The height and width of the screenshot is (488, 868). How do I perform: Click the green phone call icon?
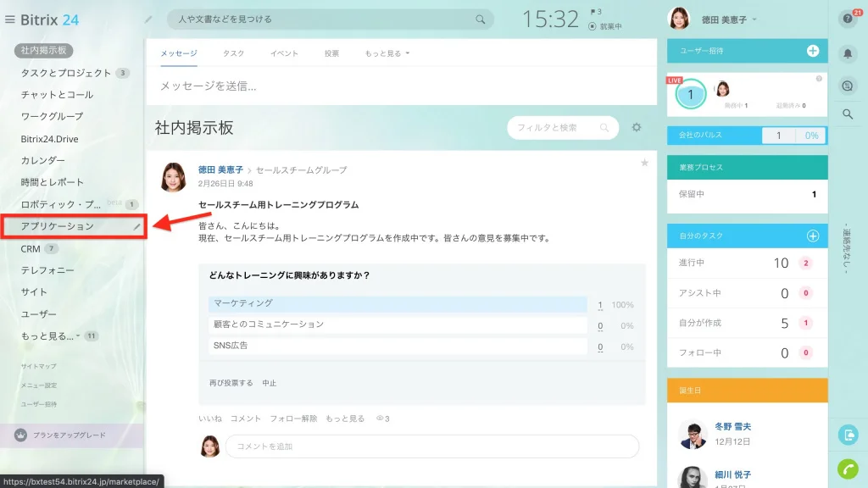[x=848, y=469]
